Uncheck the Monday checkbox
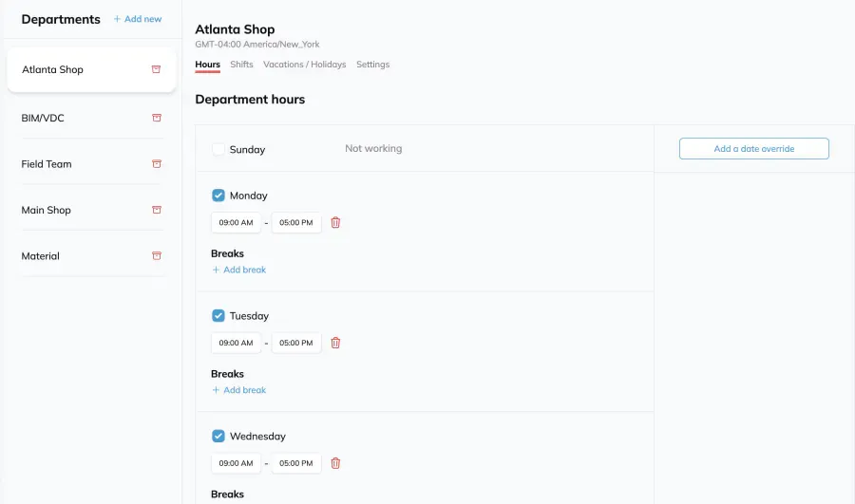Viewport: 855px width, 504px height. (218, 196)
